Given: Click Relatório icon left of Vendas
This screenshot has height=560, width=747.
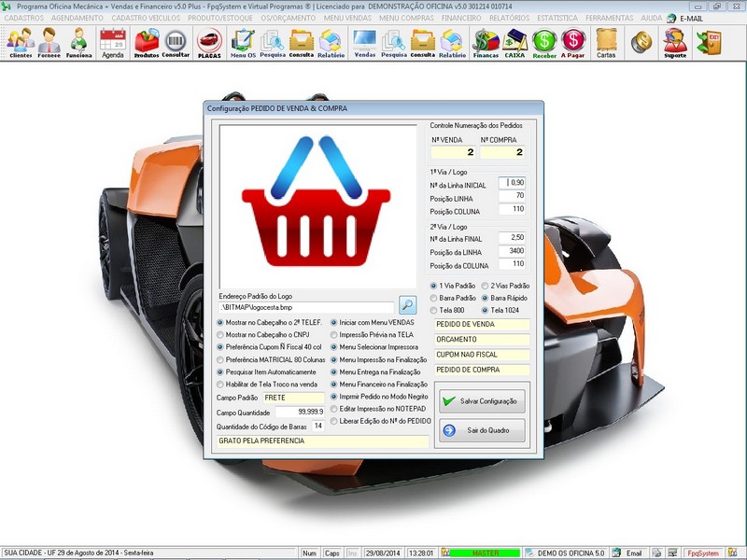Looking at the screenshot, I should (331, 42).
